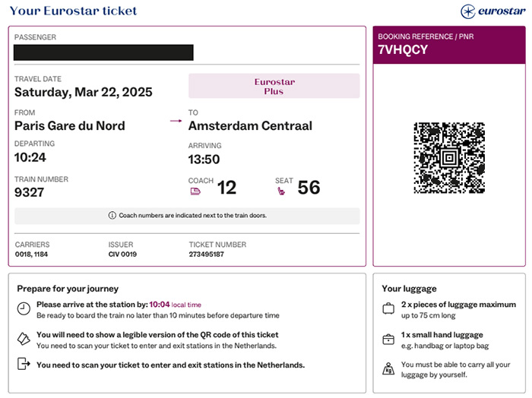
Task: Click the clock icon for arrival time
Action: pyautogui.click(x=24, y=308)
